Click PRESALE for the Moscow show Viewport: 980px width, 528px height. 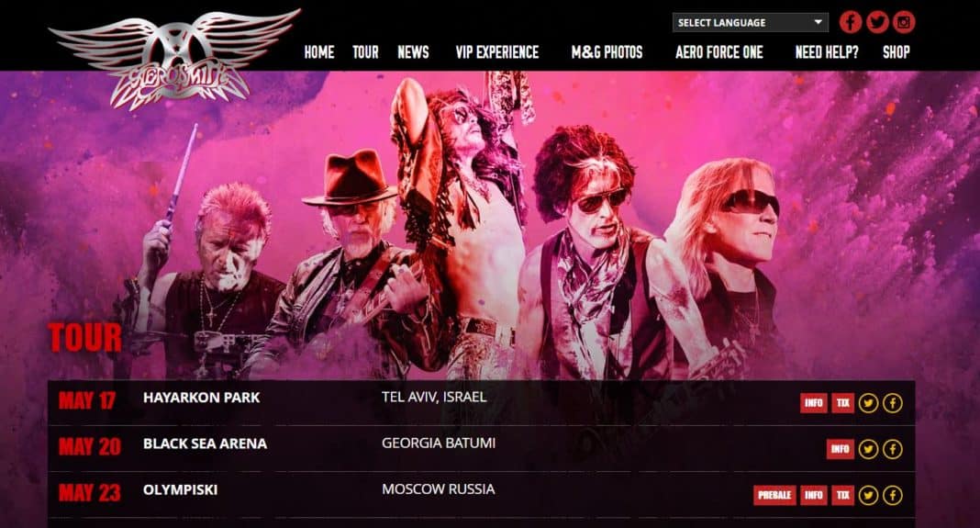click(x=774, y=495)
